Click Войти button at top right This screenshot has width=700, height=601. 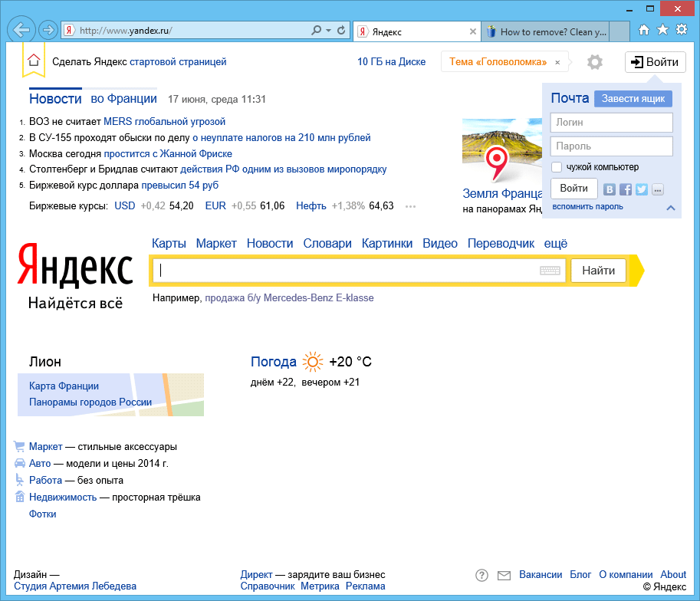[x=655, y=62]
